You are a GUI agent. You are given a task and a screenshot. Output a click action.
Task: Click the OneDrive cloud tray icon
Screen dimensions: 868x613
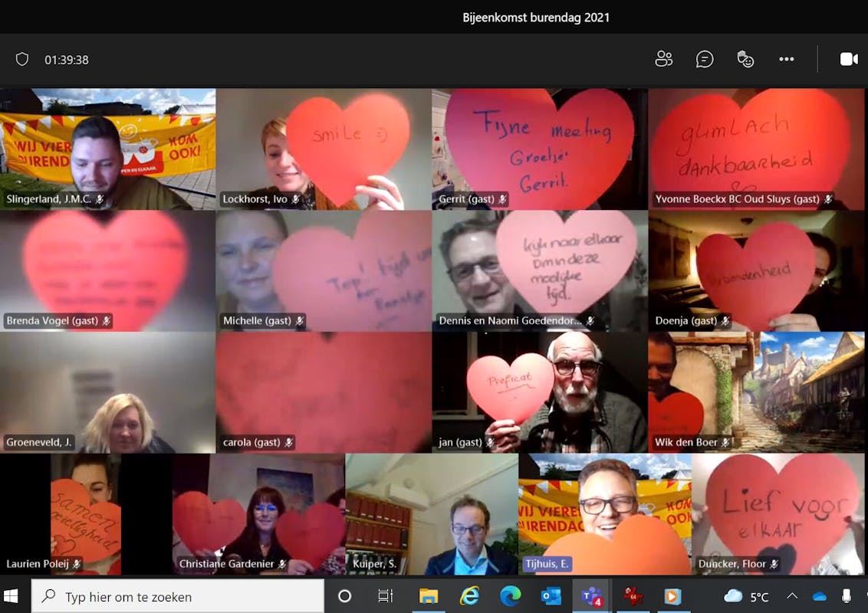click(x=820, y=596)
